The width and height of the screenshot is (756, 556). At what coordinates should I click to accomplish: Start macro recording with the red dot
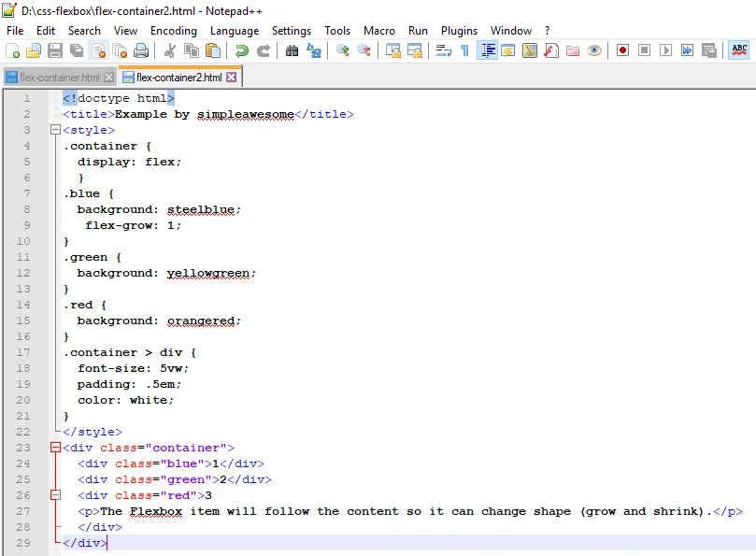click(x=623, y=50)
